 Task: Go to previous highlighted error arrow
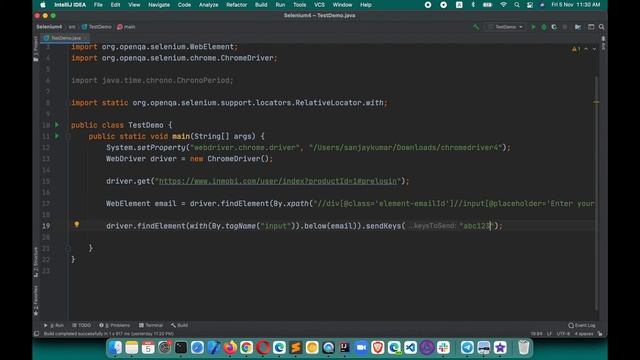pyautogui.click(x=586, y=49)
